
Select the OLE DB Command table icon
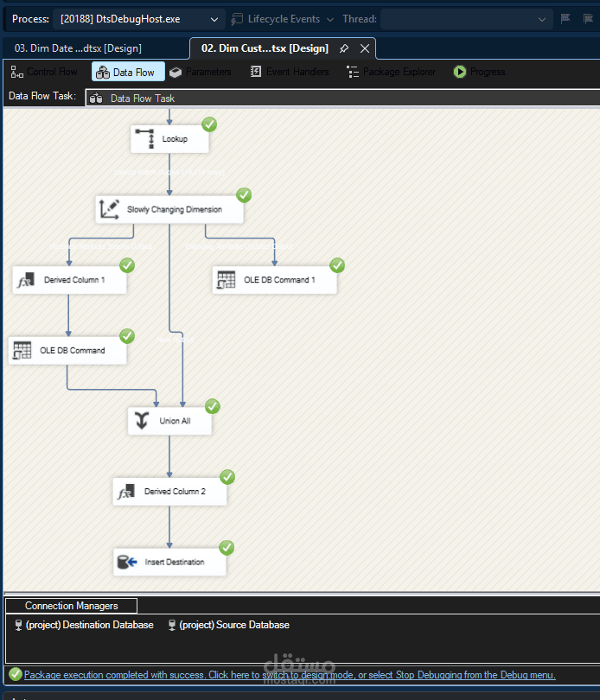22,351
